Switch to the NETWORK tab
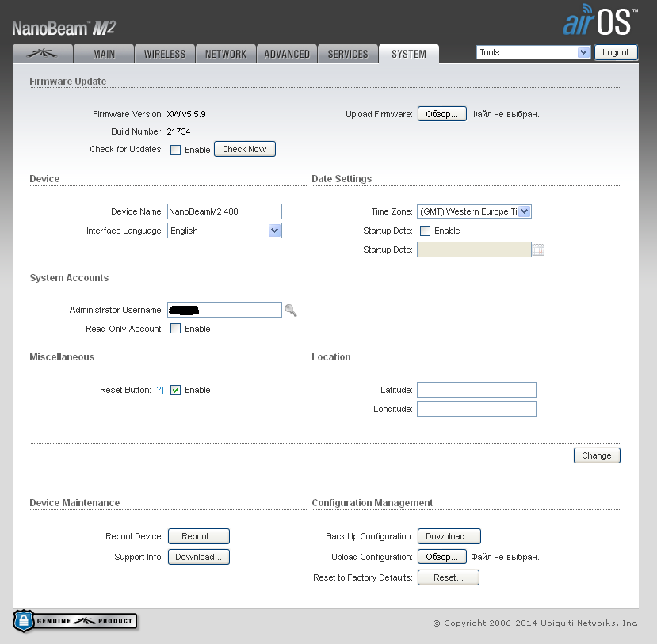The width and height of the screenshot is (657, 644). pyautogui.click(x=226, y=54)
